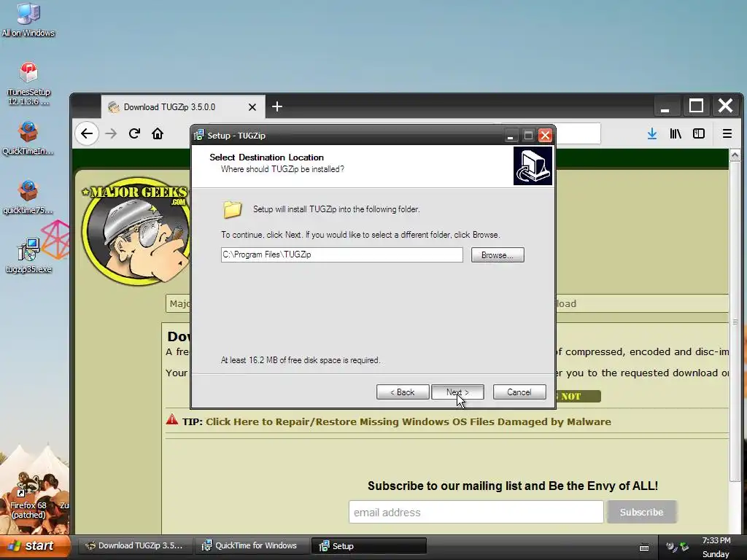Screen dimensions: 747x560
Task: Go Back in the setup wizard
Action: coord(403,392)
